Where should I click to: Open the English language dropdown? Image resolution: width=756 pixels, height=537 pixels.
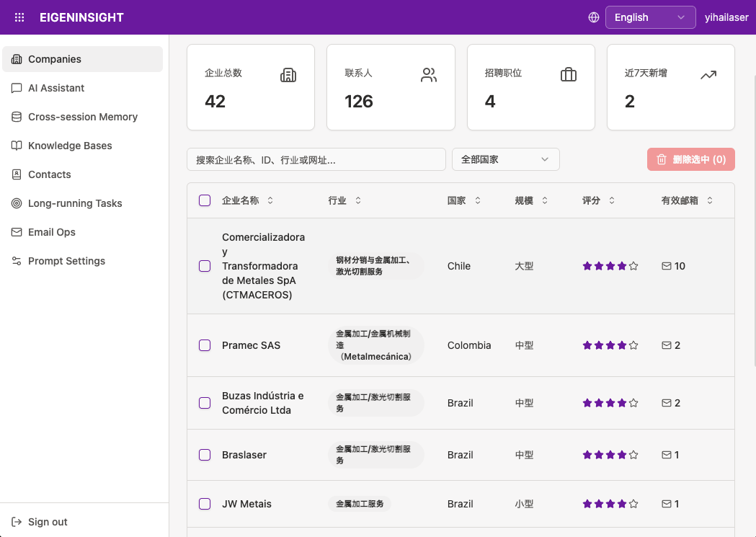coord(650,17)
